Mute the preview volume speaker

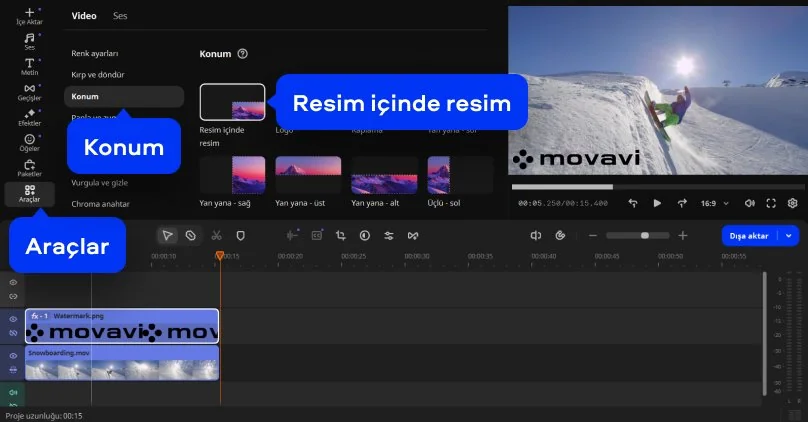pyautogui.click(x=750, y=203)
